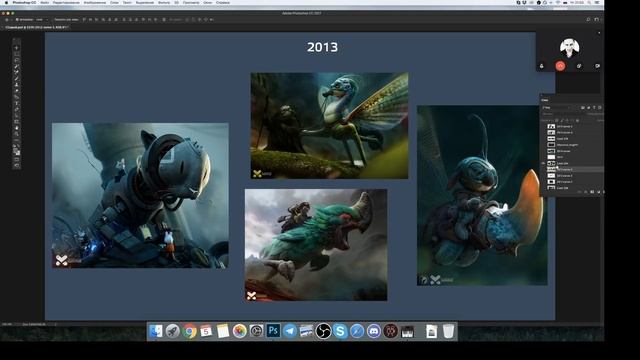Open Launchpad from the dock

(173, 331)
